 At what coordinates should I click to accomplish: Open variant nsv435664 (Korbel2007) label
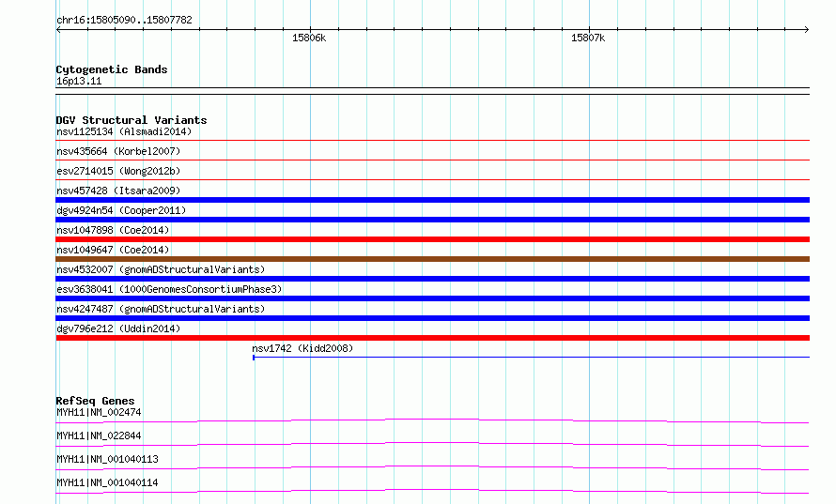pos(118,151)
